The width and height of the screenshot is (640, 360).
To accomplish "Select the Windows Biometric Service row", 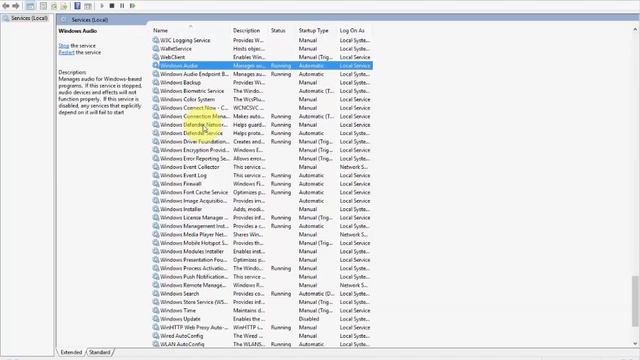I will pyautogui.click(x=262, y=91).
